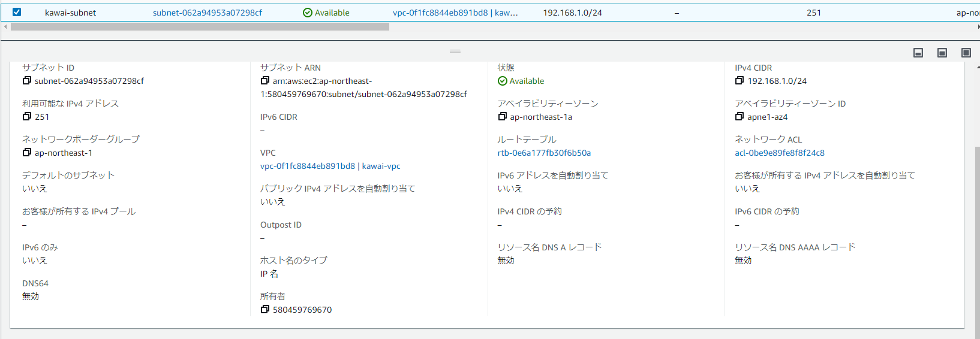The height and width of the screenshot is (339, 980).
Task: Click 'リソース名 DNS A レコード' label
Action: (549, 247)
